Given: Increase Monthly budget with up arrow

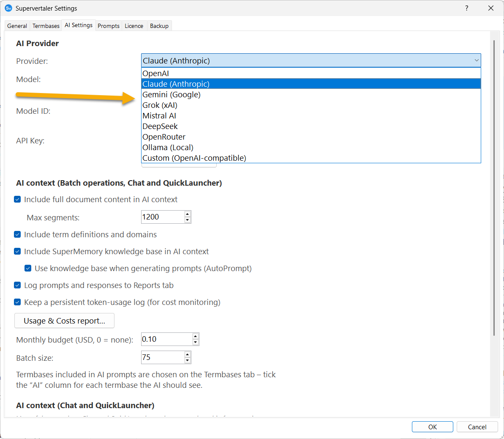Looking at the screenshot, I should (x=196, y=336).
